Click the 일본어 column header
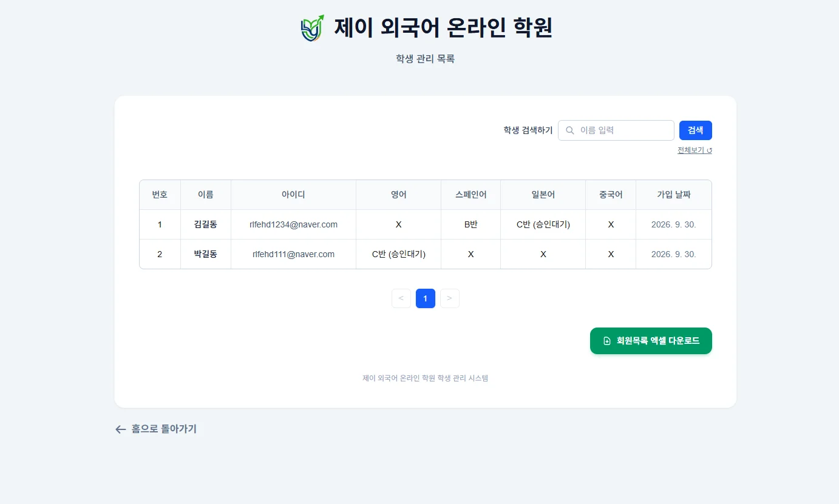This screenshot has height=504, width=839. point(543,195)
